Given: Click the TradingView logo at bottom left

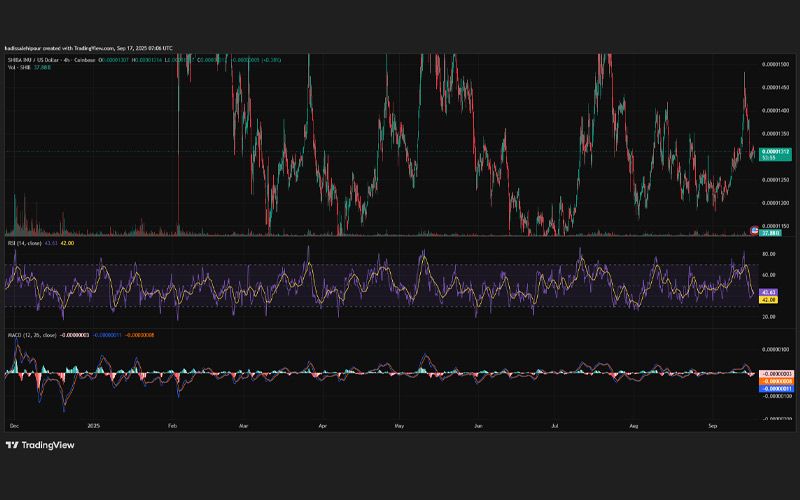Looking at the screenshot, I should pos(40,445).
